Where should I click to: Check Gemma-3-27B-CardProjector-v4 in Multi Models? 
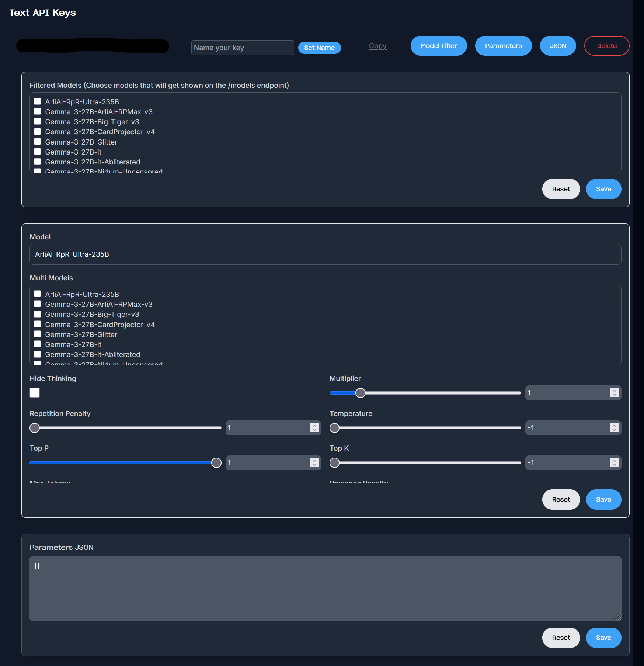(x=38, y=324)
